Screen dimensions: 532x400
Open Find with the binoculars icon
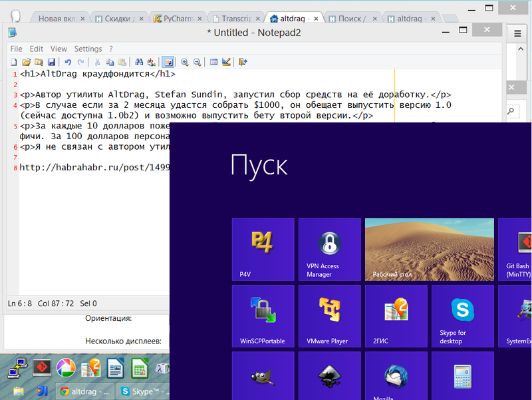(x=139, y=62)
